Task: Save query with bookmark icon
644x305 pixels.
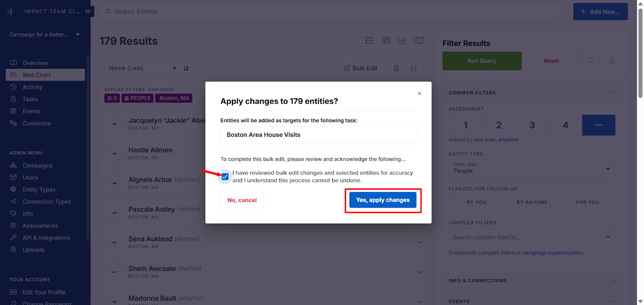Action: [x=590, y=61]
